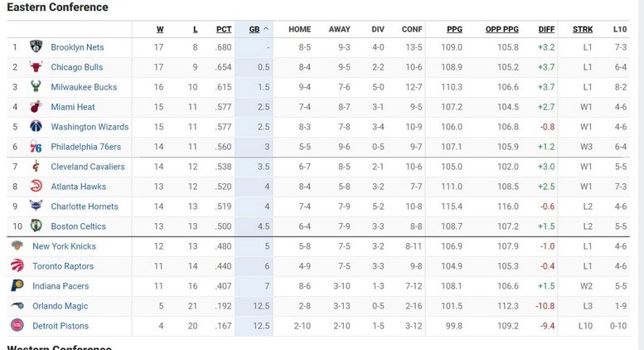644x350 pixels.
Task: Sort by OPP PPG column header
Action: pos(501,29)
